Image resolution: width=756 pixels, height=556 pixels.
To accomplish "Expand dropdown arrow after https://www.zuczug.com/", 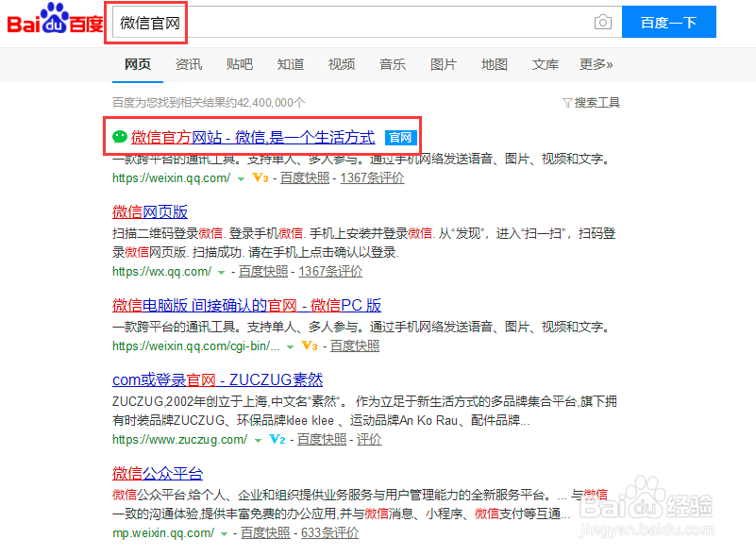I will point(258,440).
